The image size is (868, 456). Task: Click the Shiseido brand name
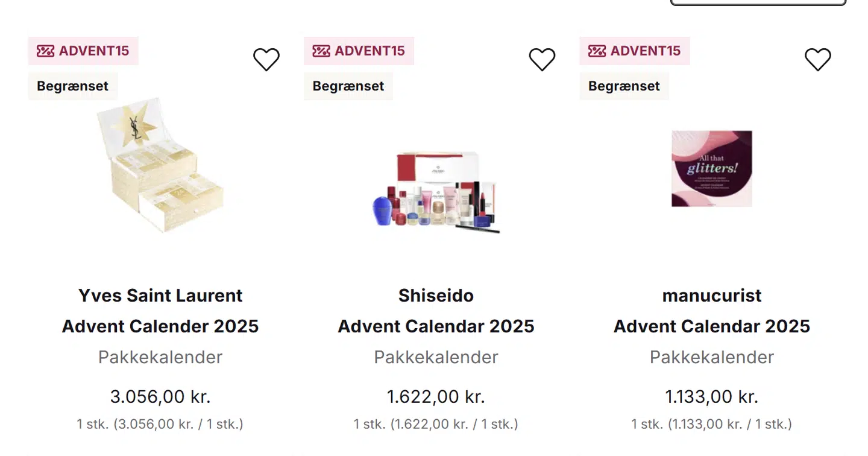pos(436,296)
